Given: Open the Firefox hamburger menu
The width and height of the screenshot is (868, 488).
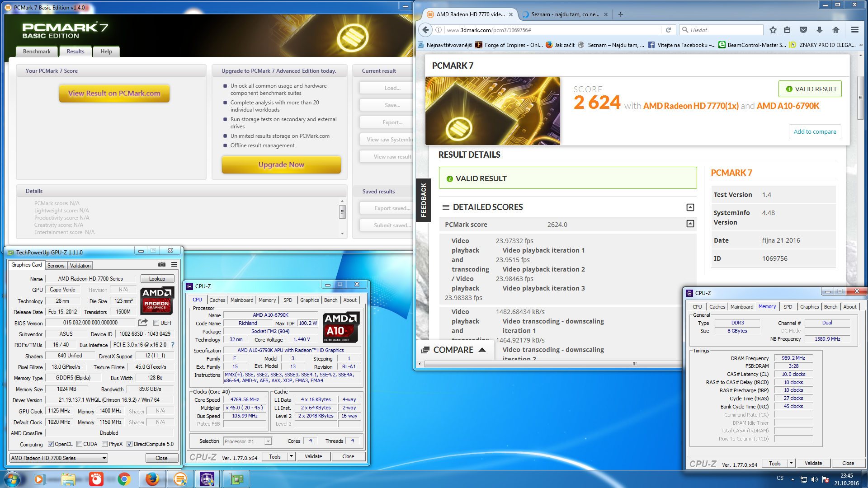Looking at the screenshot, I should [x=854, y=30].
